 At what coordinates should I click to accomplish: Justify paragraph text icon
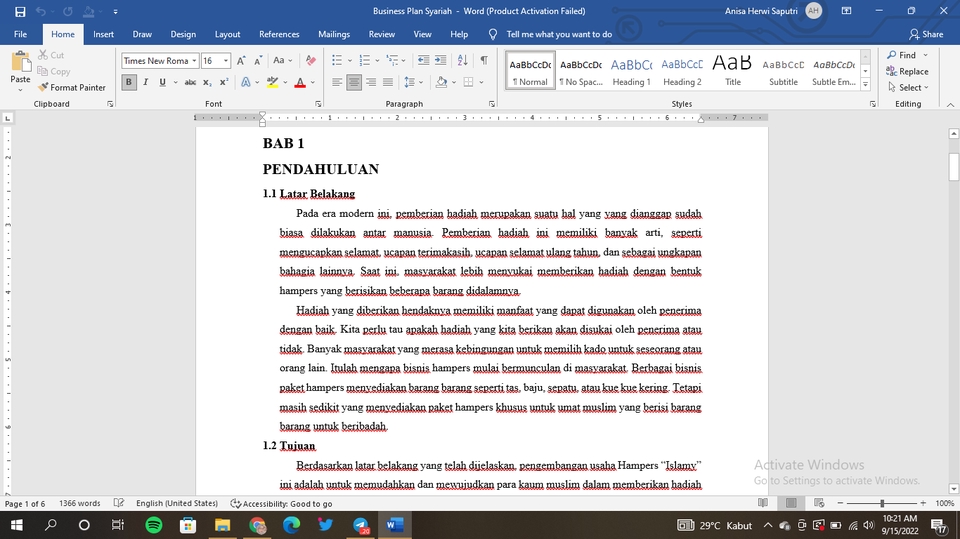click(x=388, y=82)
